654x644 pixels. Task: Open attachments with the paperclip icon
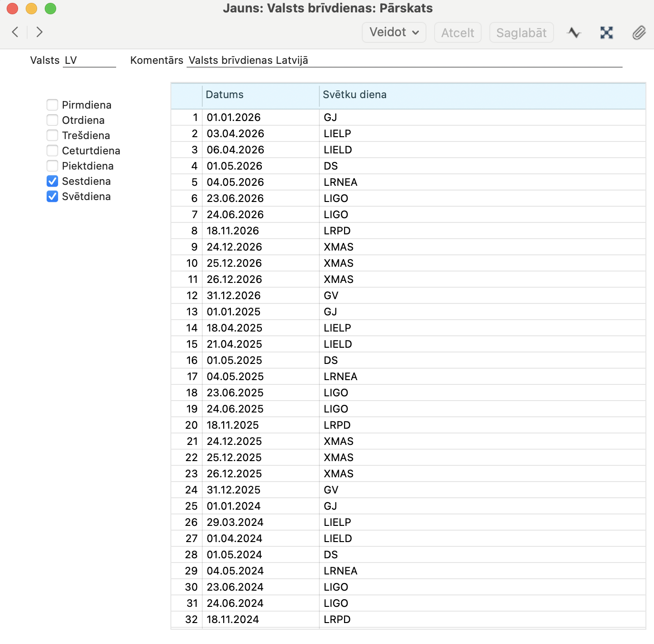639,32
